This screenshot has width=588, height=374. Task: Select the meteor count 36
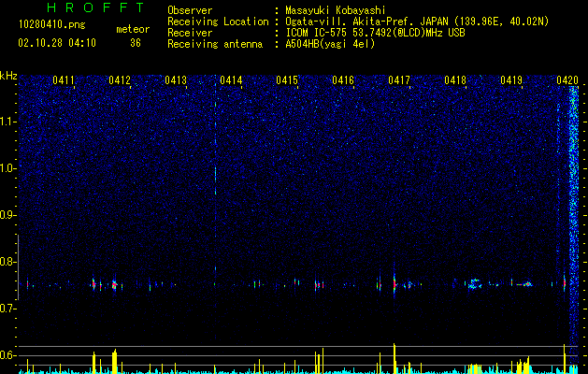[136, 43]
